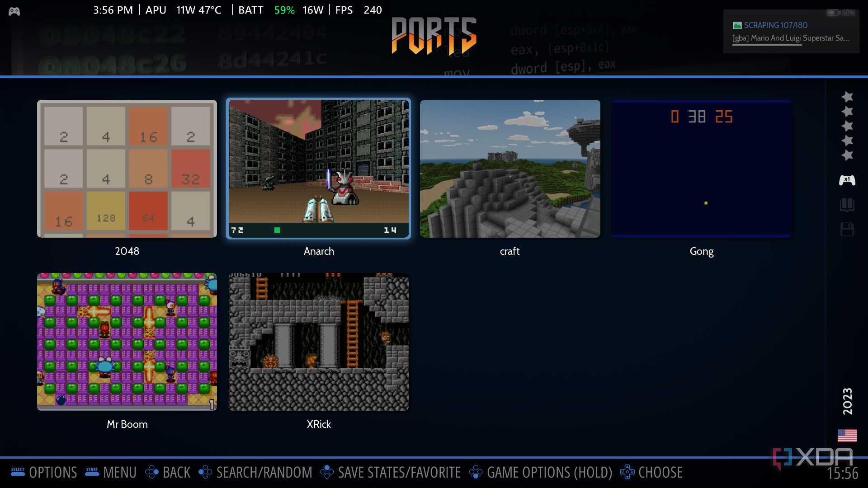This screenshot has width=868, height=488.
Task: Click the 'Mr Boom' game title label
Action: click(x=127, y=424)
